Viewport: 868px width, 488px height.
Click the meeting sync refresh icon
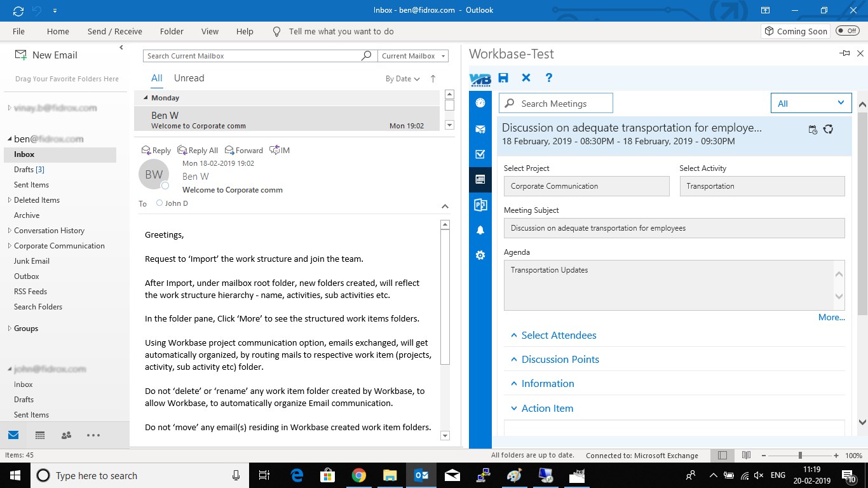click(x=828, y=129)
